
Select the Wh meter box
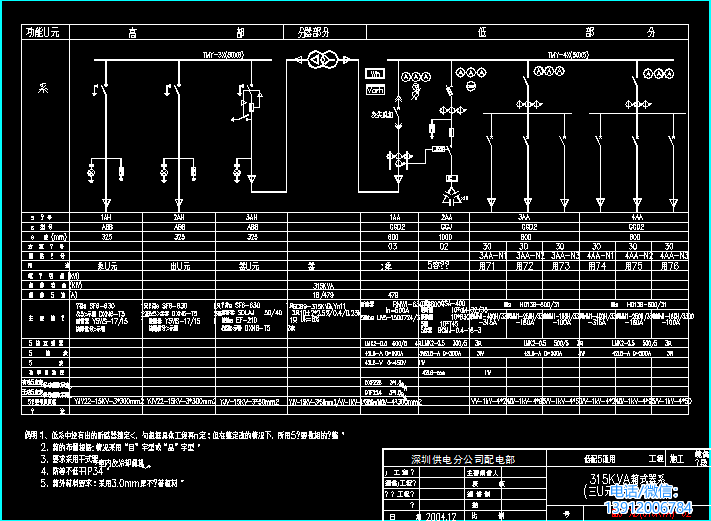[376, 75]
